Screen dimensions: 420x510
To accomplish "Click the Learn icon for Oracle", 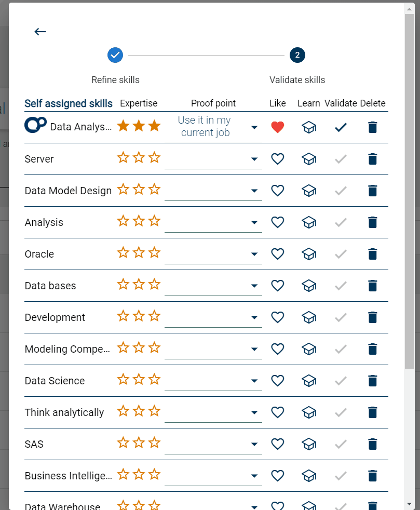I will pos(309,254).
